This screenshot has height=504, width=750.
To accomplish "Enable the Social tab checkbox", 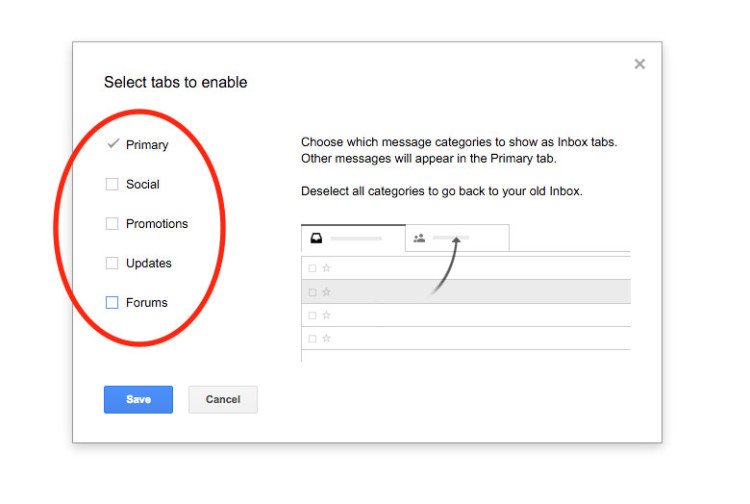I will tap(112, 184).
